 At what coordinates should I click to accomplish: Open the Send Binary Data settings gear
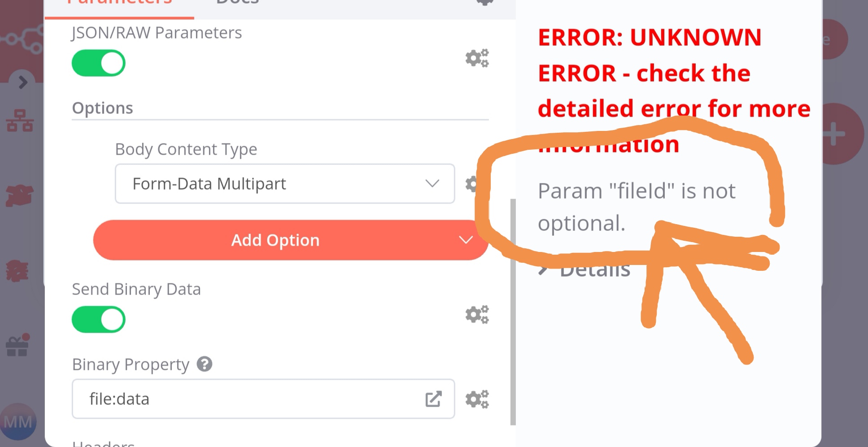[x=477, y=314]
